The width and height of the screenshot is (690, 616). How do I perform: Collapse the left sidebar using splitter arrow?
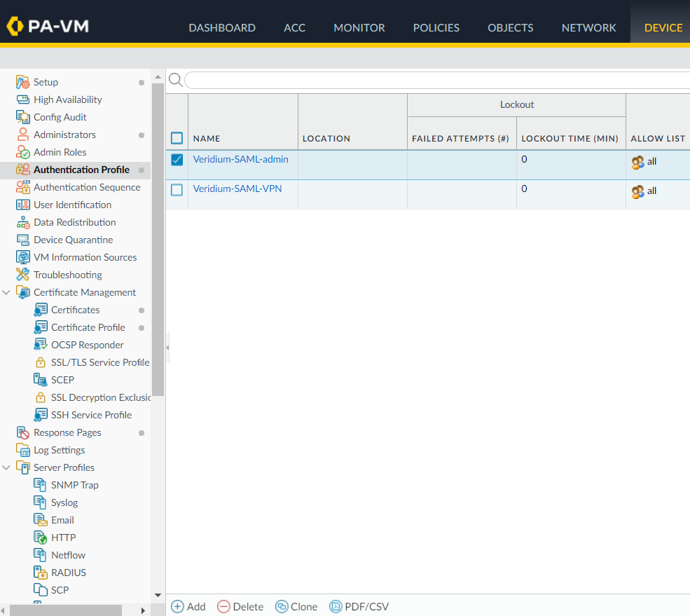click(x=167, y=348)
